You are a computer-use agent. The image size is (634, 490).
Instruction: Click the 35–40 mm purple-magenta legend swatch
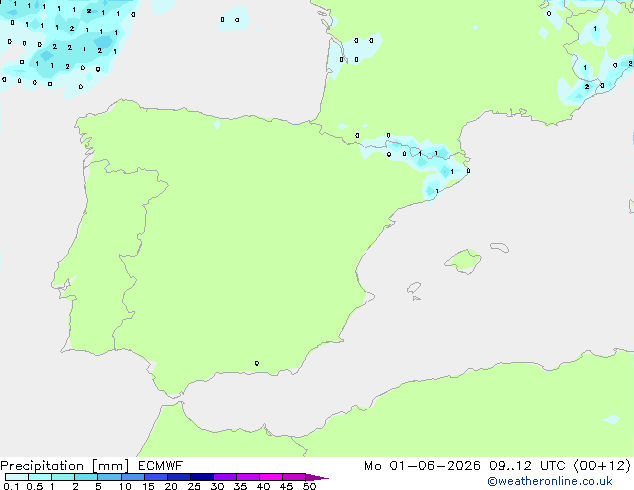pos(248,477)
